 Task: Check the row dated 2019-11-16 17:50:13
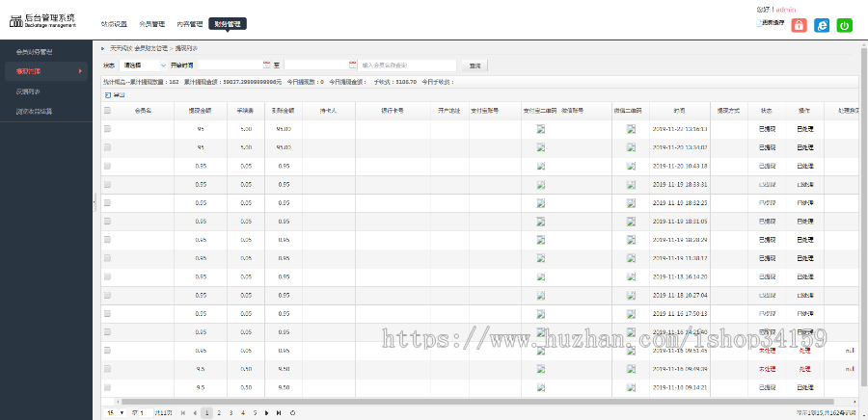pos(107,313)
